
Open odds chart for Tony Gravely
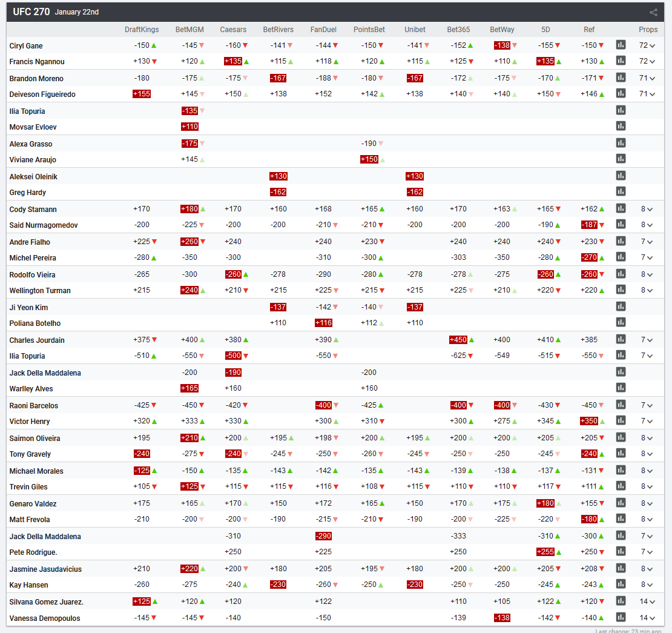(621, 453)
